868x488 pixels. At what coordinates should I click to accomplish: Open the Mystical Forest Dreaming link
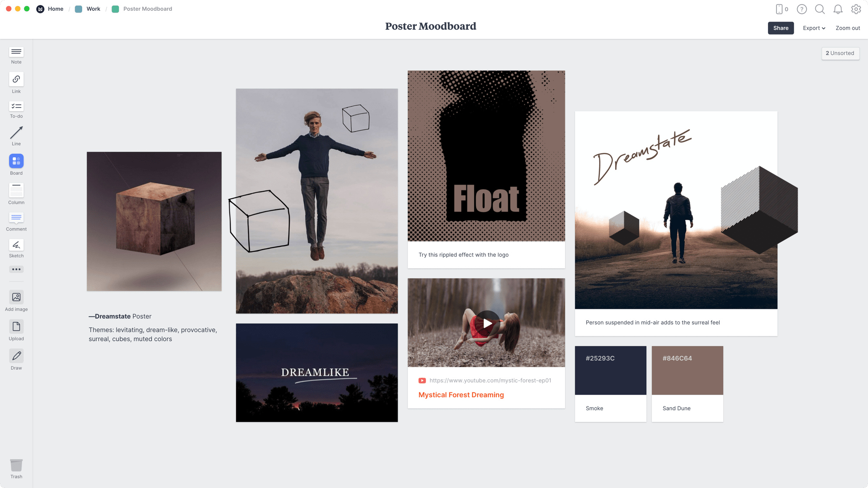coord(461,394)
